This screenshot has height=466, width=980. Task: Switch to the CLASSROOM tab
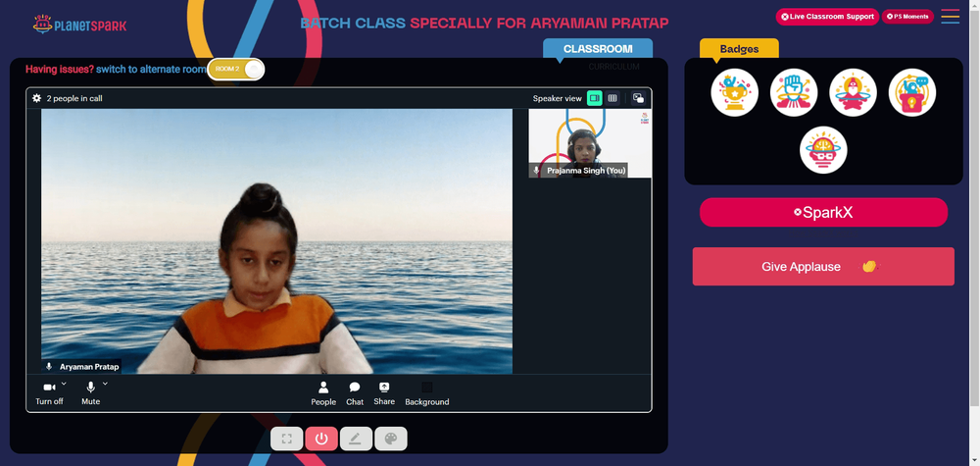[x=598, y=49]
